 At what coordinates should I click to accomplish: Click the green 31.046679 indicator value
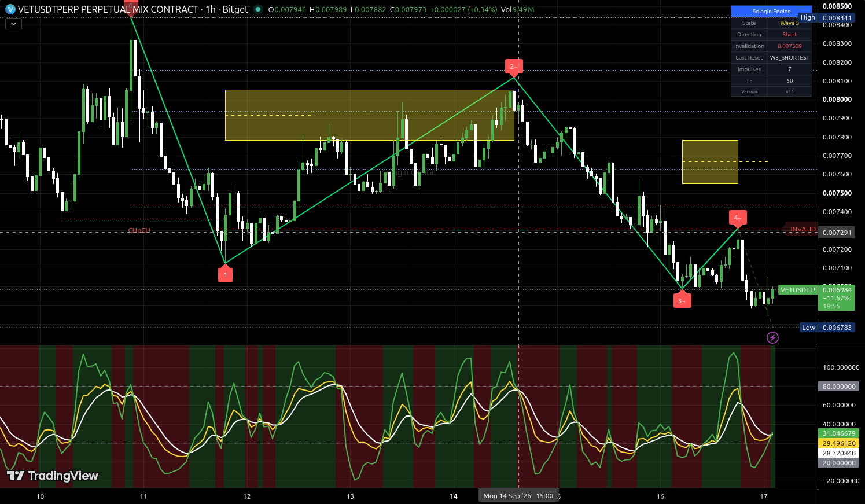(x=839, y=433)
